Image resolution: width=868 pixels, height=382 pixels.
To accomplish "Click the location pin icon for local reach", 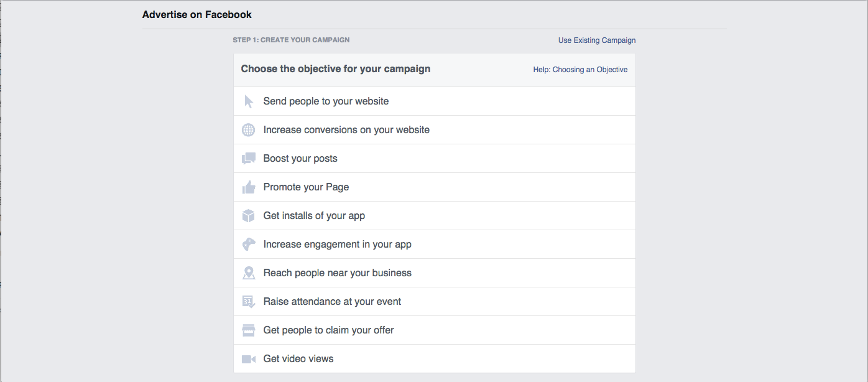I will (249, 273).
